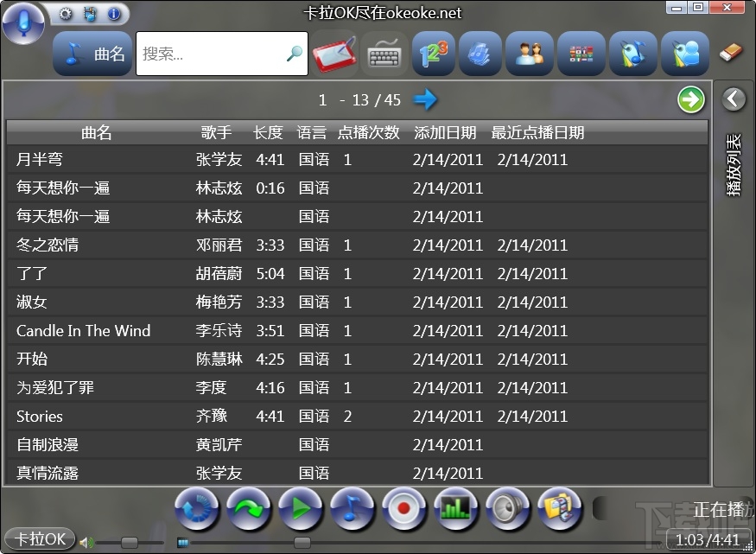Click the 曲名 search mode button
The image size is (756, 554).
92,54
